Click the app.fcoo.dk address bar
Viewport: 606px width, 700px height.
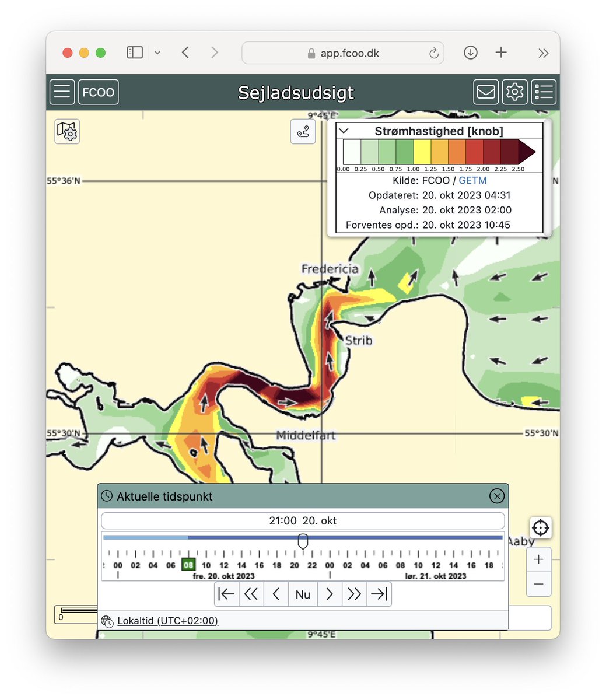tap(343, 52)
